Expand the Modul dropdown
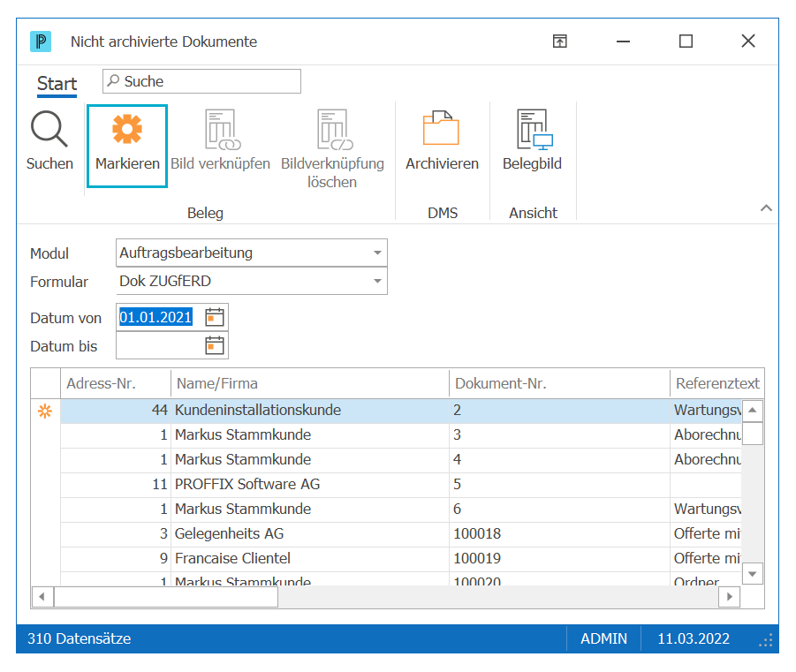Viewport: 796px width, 672px height. coord(377,253)
